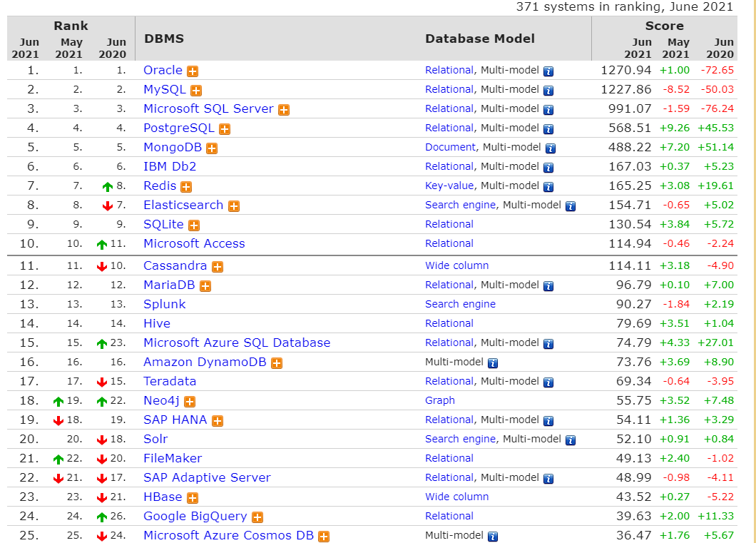Click the FileMaker link
The height and width of the screenshot is (543, 756).
[x=173, y=459]
